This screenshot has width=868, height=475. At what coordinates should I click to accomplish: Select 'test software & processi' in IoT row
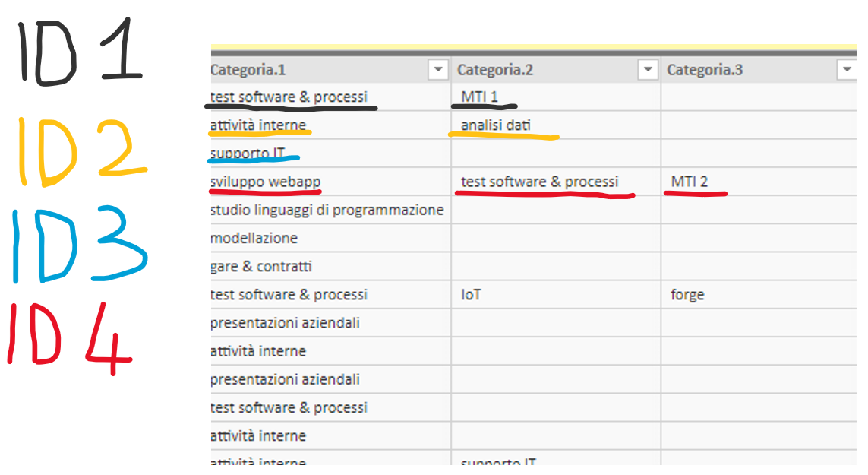[331, 295]
